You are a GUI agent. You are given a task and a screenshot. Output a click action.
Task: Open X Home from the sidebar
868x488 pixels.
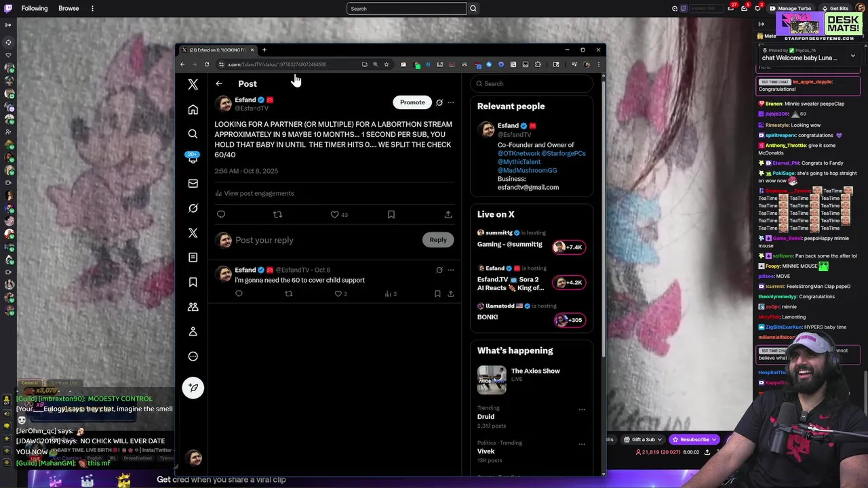[x=193, y=109]
